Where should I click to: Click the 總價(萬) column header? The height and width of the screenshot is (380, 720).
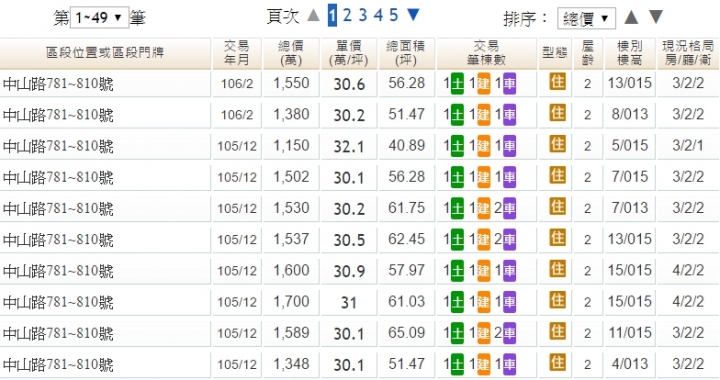click(291, 53)
